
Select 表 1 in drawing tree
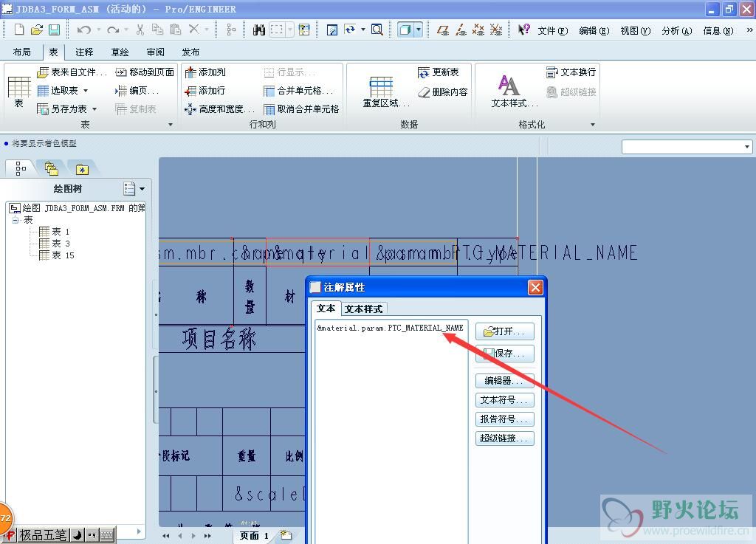point(55,232)
